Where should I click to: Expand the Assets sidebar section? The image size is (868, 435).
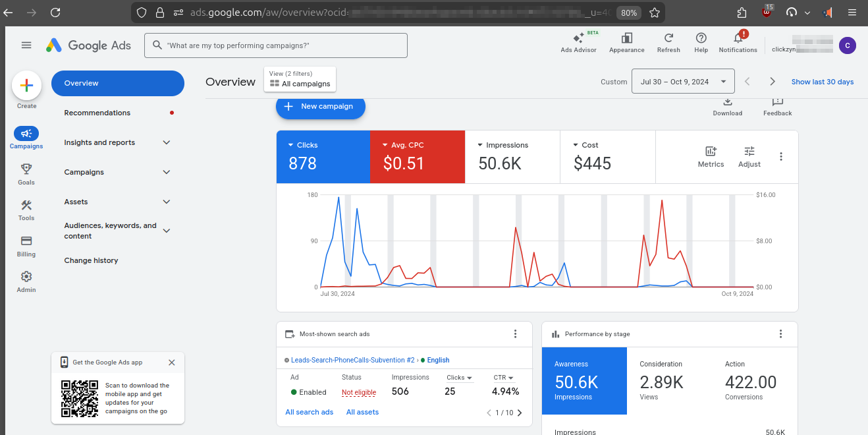(76, 202)
